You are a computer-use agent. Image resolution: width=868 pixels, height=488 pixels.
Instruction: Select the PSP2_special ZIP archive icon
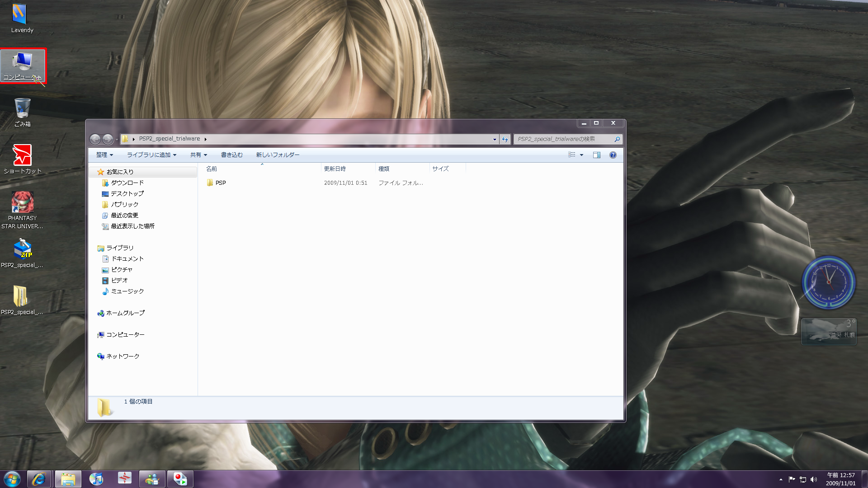[22, 253]
